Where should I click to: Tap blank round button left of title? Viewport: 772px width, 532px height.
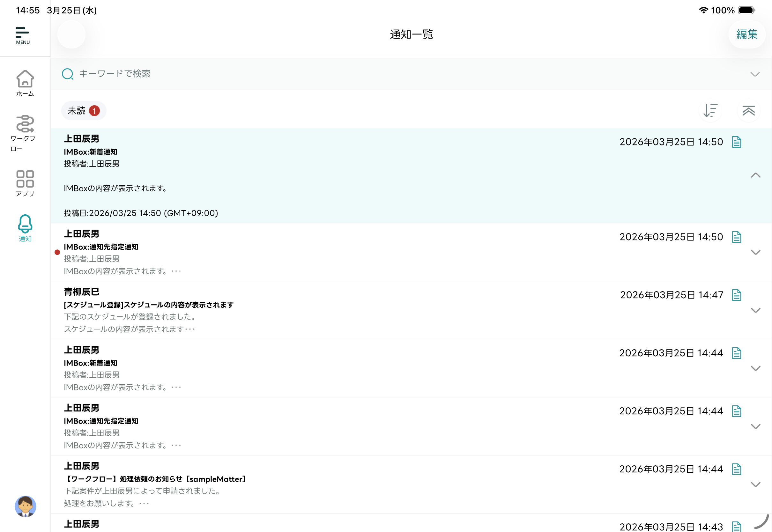click(71, 34)
